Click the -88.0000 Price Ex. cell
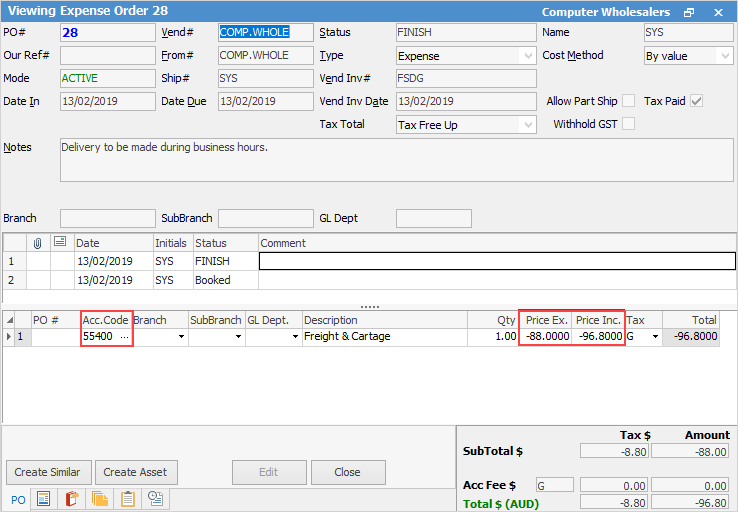Screen dimensions: 738x512 (x=546, y=336)
